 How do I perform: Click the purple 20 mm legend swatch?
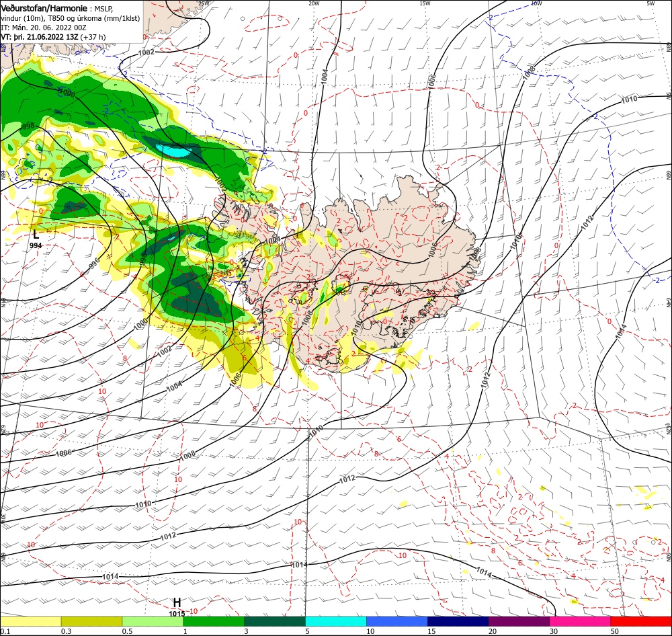519,621
